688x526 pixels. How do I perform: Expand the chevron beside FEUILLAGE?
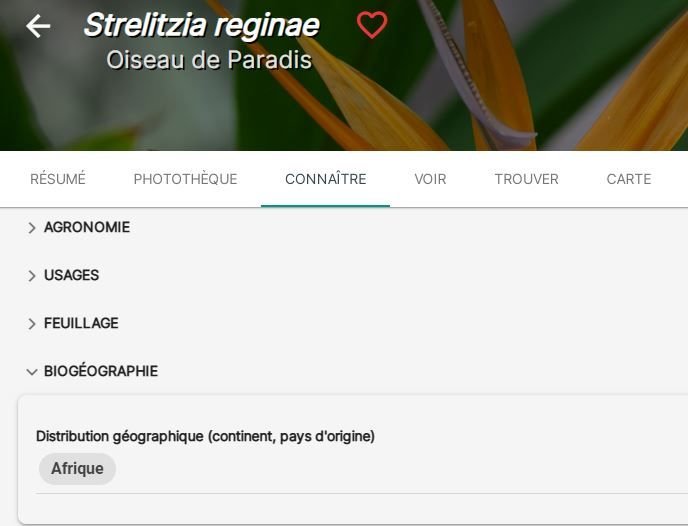[32, 324]
